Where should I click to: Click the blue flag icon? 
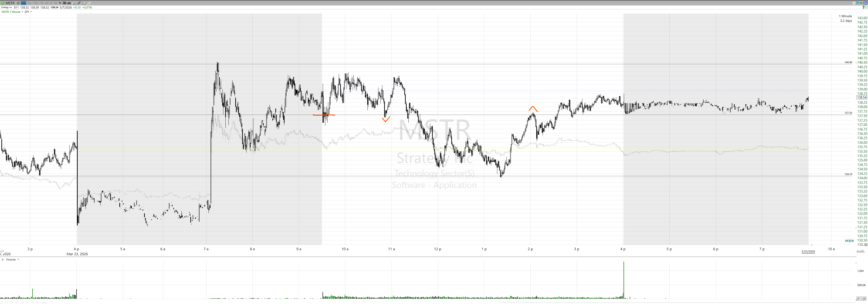pos(858,3)
